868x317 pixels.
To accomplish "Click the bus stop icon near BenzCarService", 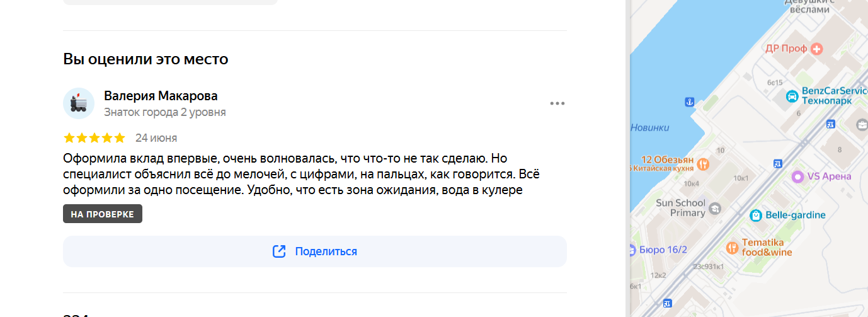I will coord(830,124).
